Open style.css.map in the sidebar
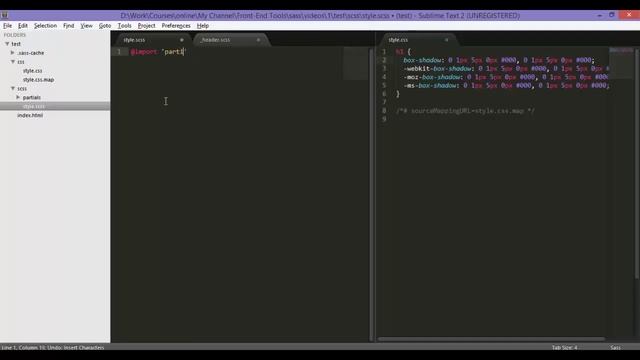 tap(38, 80)
